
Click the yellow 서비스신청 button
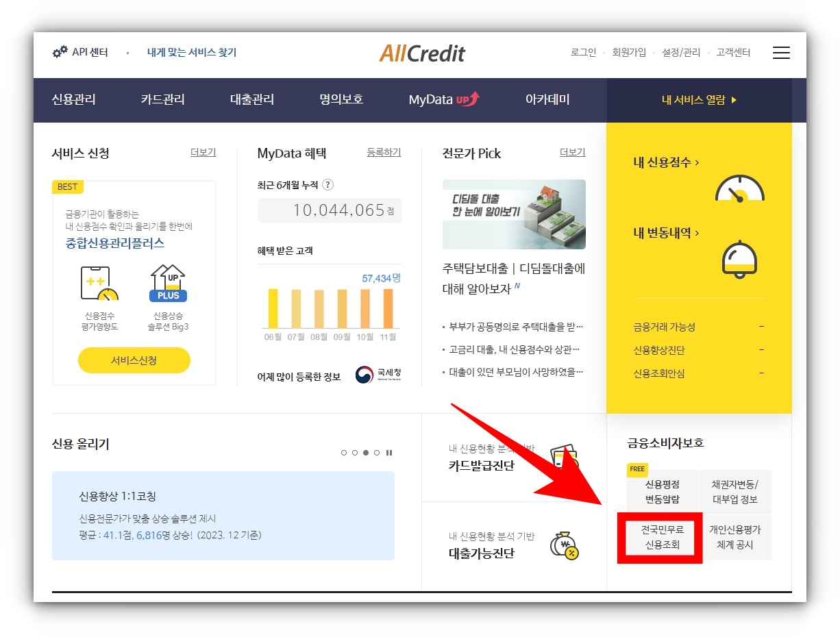tap(134, 360)
